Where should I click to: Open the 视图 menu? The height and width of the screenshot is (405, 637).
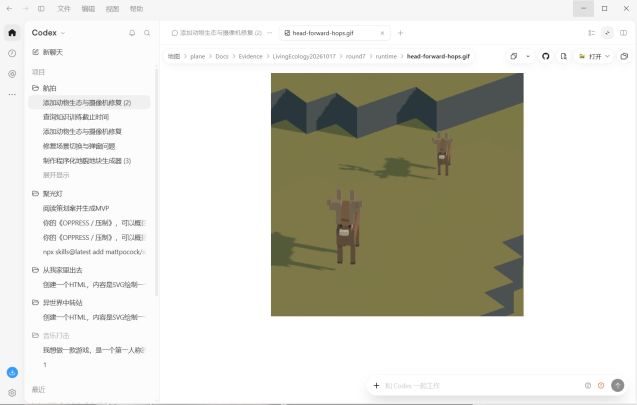[112, 9]
